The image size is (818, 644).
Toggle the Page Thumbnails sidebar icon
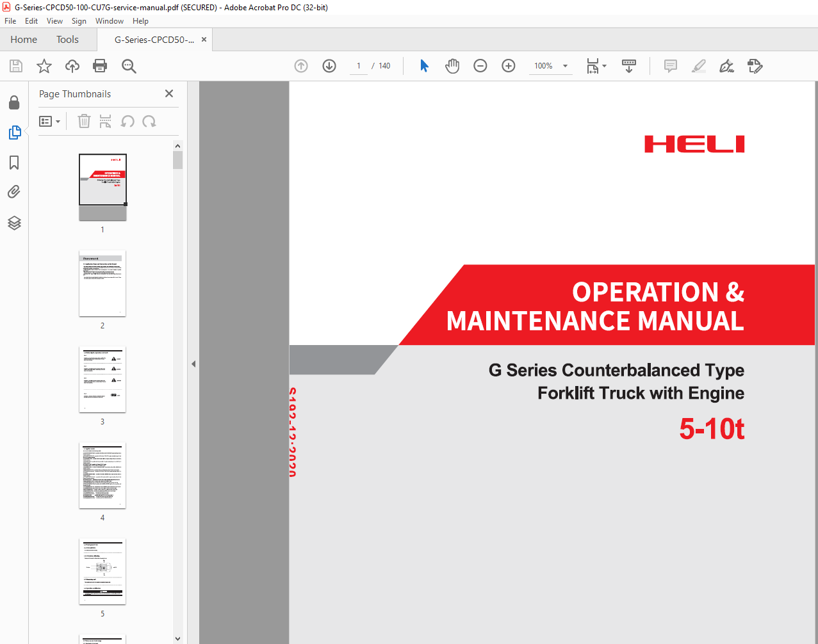[x=14, y=133]
